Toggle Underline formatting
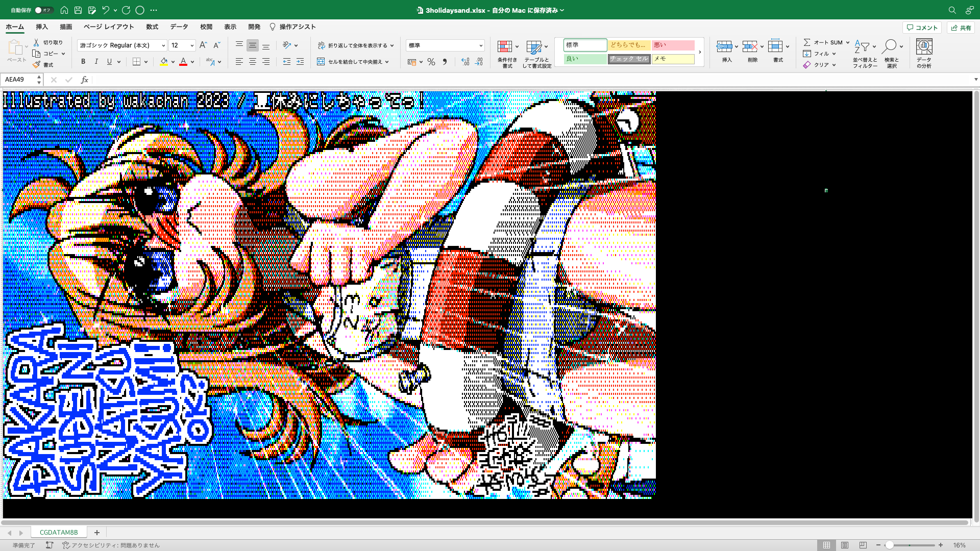Viewport: 980px width, 551px height. (x=109, y=62)
